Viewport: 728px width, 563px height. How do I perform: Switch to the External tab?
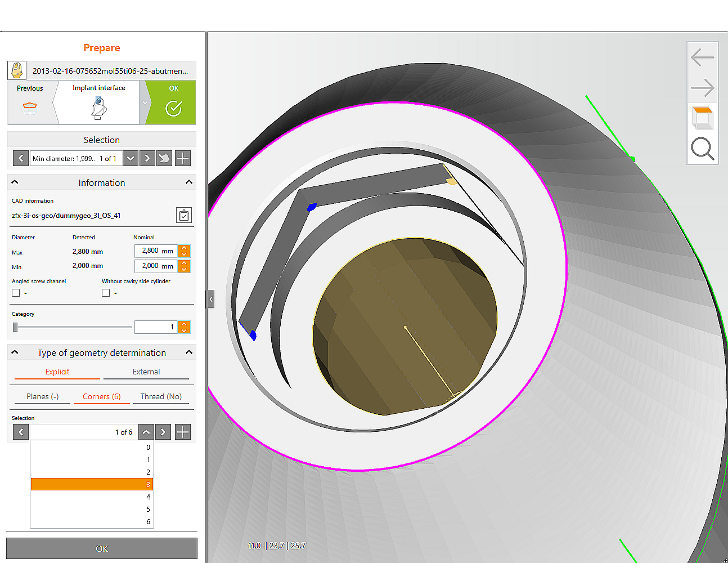point(146,372)
